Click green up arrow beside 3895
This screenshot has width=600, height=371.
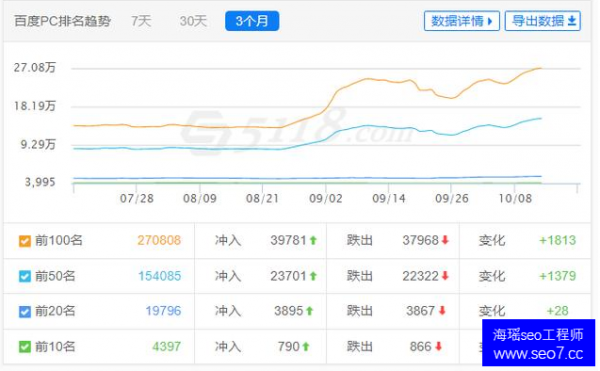(x=309, y=311)
